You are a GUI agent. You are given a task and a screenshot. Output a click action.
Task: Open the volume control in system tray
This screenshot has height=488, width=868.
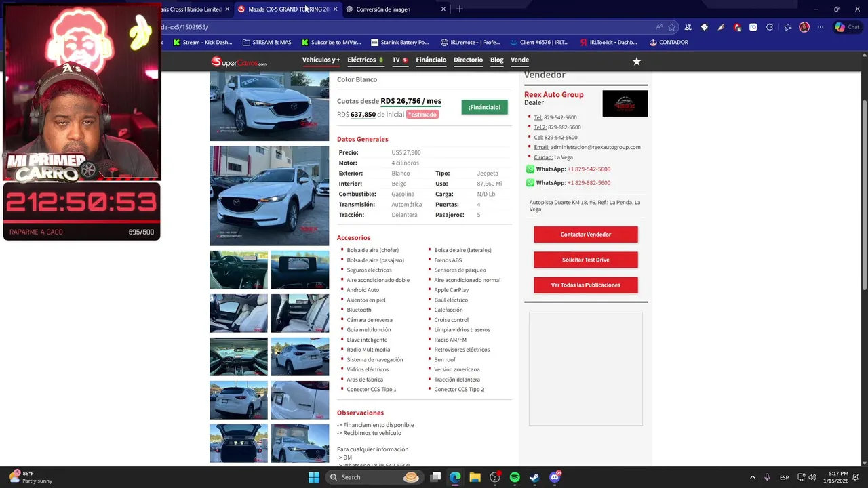(812, 477)
